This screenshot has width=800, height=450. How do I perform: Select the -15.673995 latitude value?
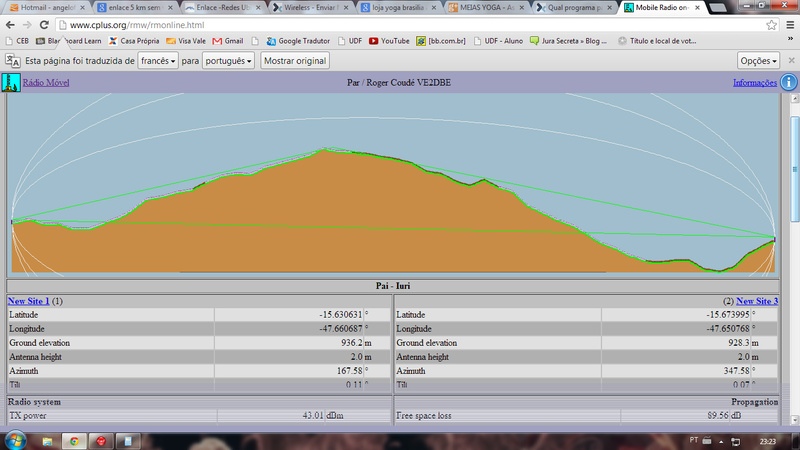pos(728,315)
